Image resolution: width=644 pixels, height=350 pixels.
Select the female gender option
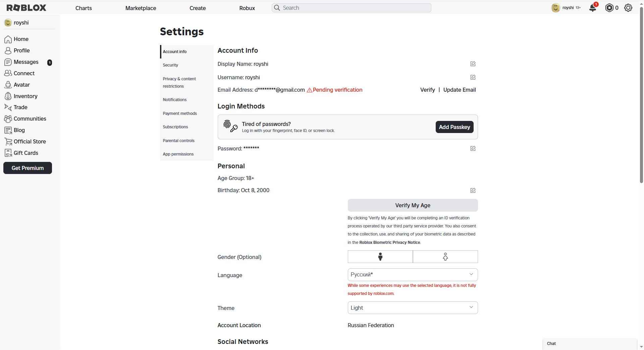tap(445, 257)
